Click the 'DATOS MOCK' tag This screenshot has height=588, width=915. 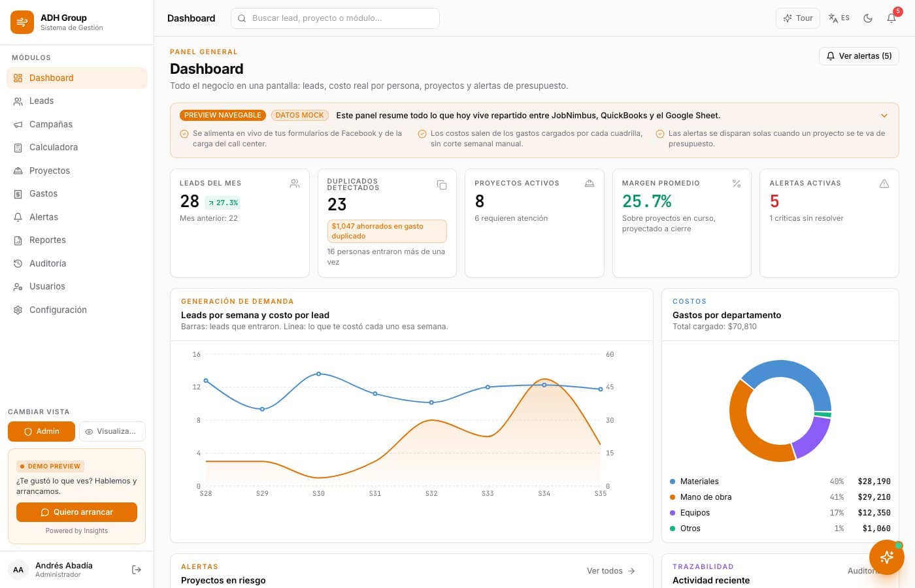click(x=299, y=115)
